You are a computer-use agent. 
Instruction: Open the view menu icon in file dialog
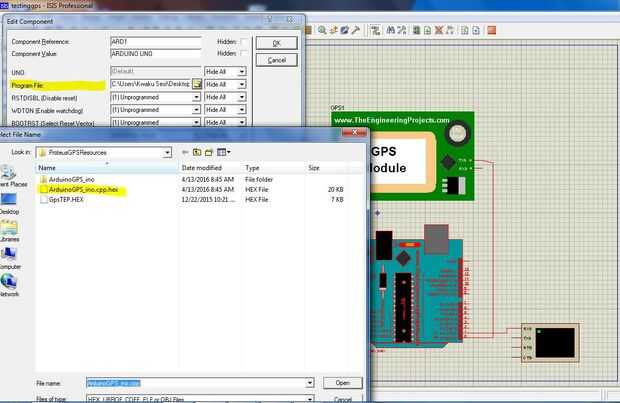(x=224, y=152)
